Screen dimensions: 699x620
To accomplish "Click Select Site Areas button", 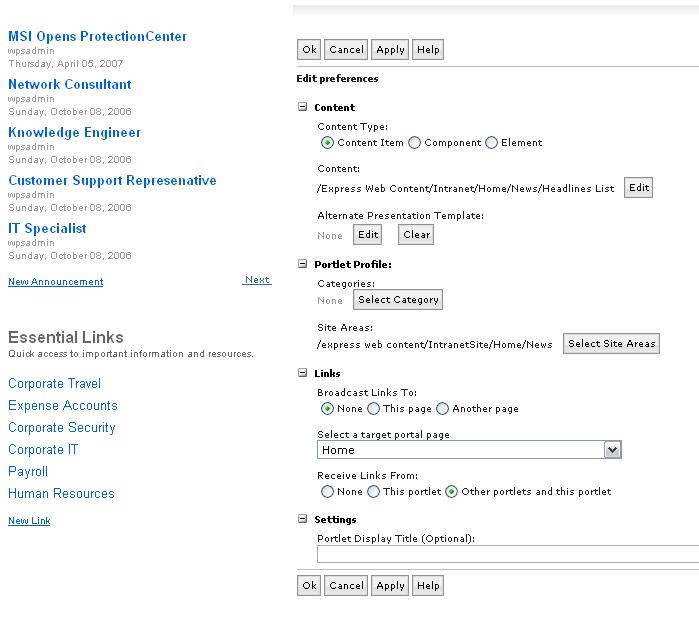I will pos(611,344).
